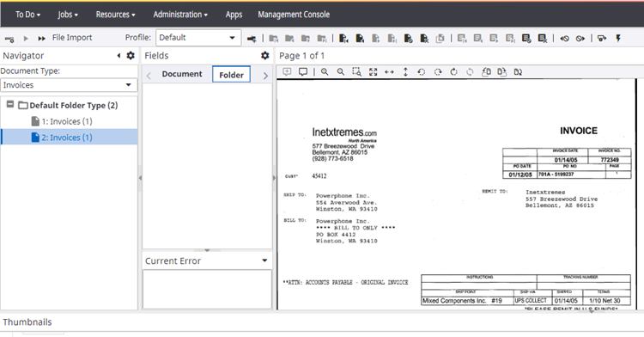Click the play arrow beside File Import
This screenshot has width=644, height=337.
[x=26, y=38]
